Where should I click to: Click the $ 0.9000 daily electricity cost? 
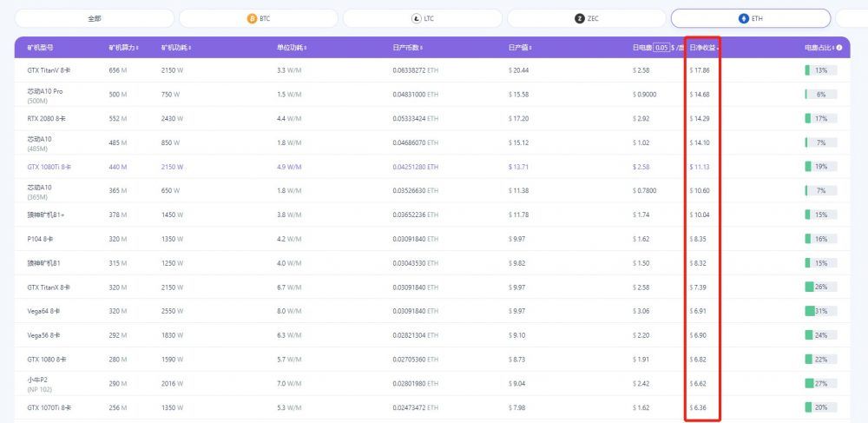pos(645,95)
